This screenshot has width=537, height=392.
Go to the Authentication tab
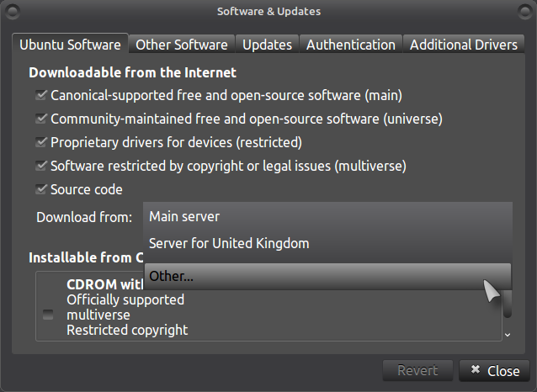pyautogui.click(x=350, y=45)
